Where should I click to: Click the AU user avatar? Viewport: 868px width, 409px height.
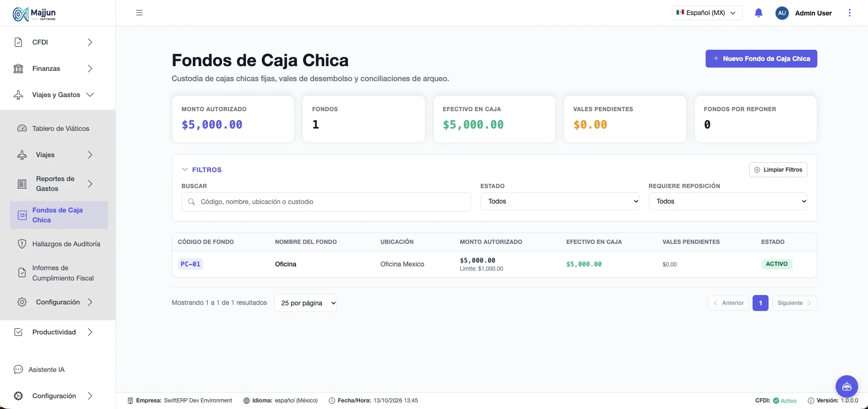pyautogui.click(x=782, y=13)
